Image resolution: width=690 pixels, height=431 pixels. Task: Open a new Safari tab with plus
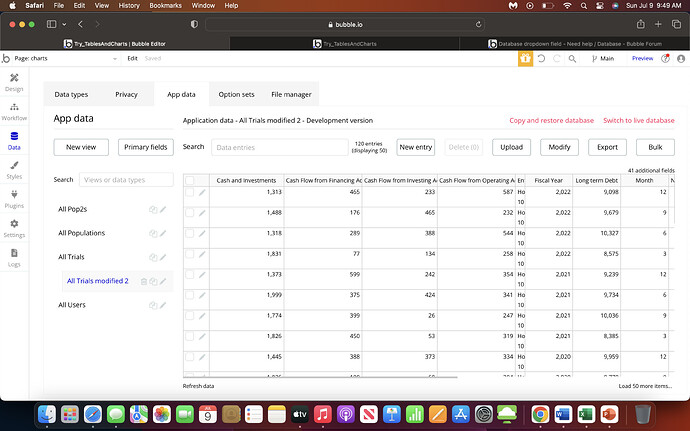pos(658,24)
